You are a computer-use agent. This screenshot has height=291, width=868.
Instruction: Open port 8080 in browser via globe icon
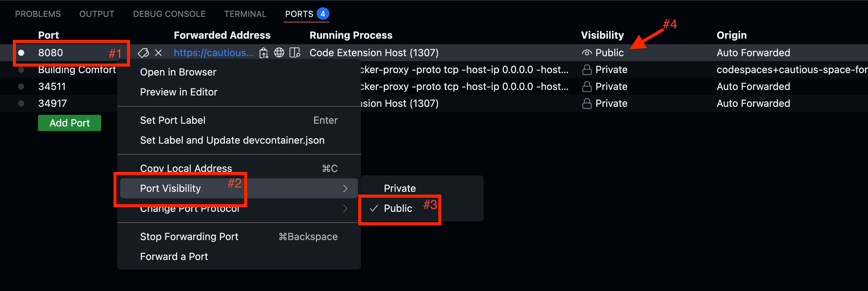(x=279, y=52)
